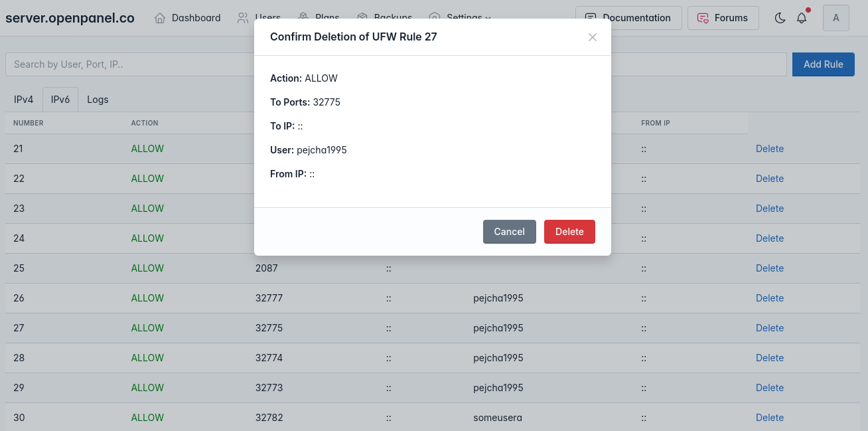Click the server.openpanel.co logo text
Screen dimensions: 868x431
pyautogui.click(x=70, y=18)
